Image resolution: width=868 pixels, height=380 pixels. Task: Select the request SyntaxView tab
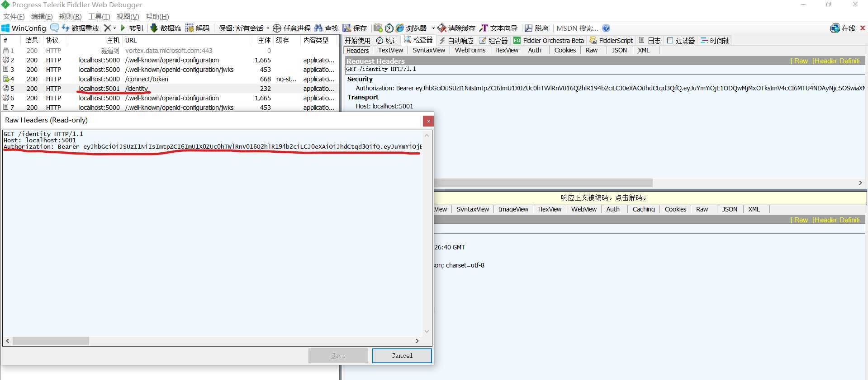coord(429,50)
